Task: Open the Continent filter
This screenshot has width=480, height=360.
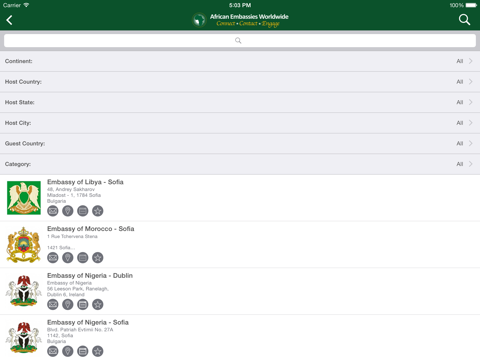Action: (x=240, y=61)
